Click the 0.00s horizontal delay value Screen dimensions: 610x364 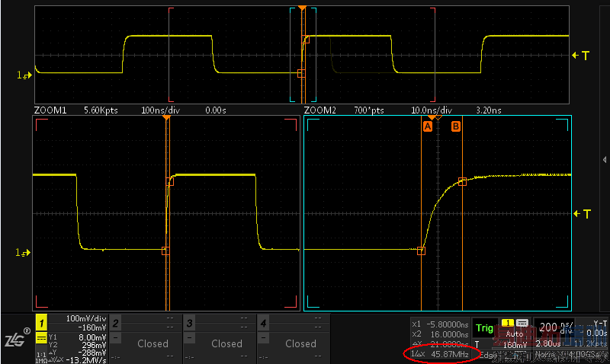click(x=597, y=333)
